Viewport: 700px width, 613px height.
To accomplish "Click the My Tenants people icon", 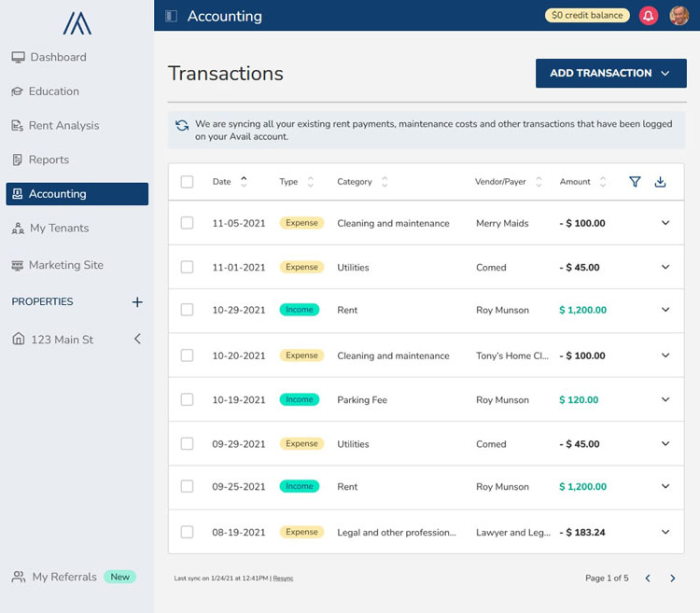I will (x=18, y=228).
